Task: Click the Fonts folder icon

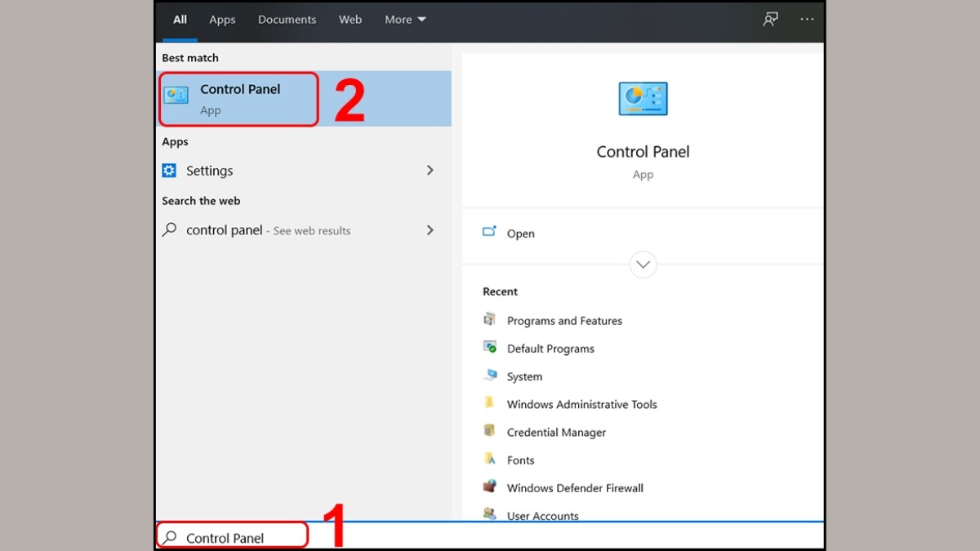Action: click(x=489, y=459)
